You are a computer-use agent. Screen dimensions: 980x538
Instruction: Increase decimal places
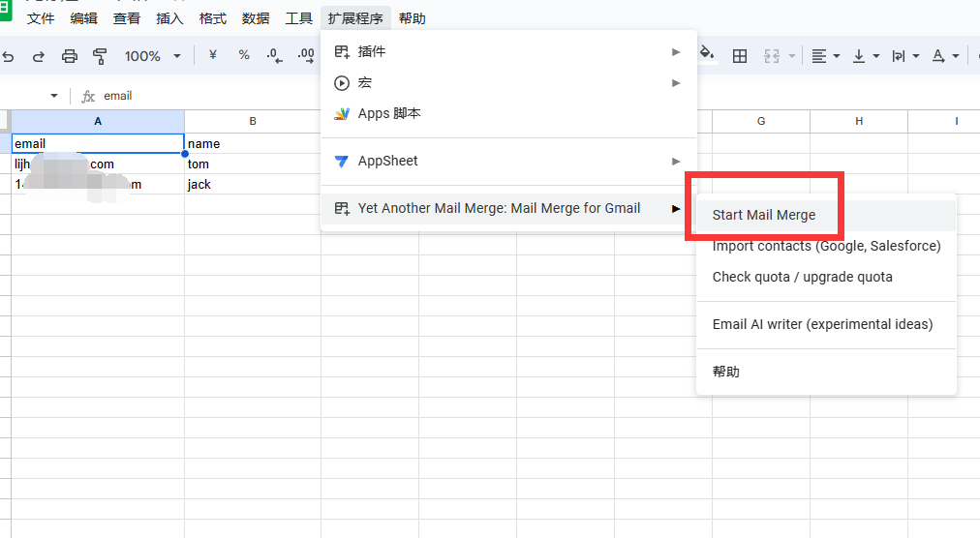(x=306, y=55)
